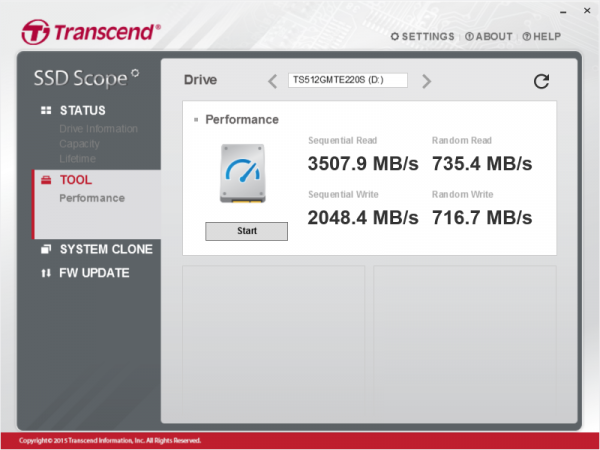Open Drive Information under STATUS
Screen dimensions: 600x450
point(98,129)
